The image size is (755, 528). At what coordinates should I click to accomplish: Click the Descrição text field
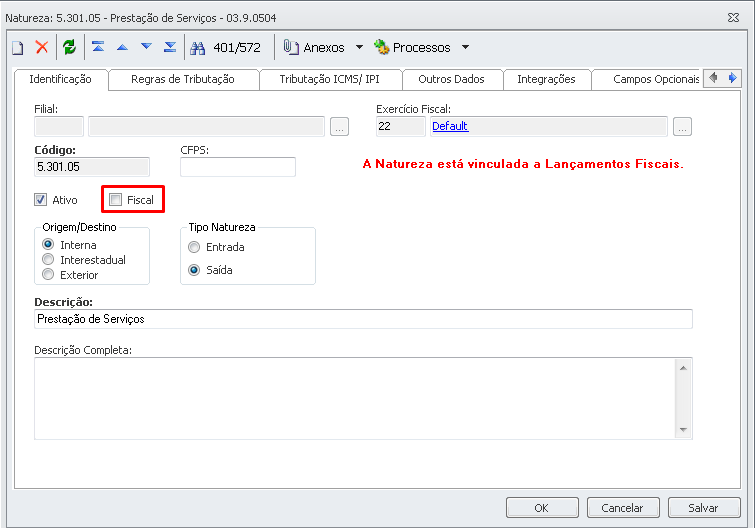pyautogui.click(x=364, y=319)
